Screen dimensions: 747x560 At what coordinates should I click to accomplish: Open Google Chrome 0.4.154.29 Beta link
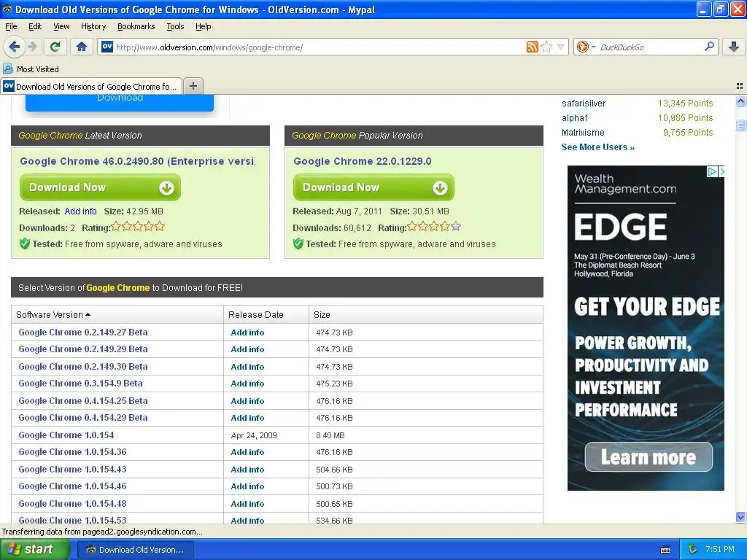click(x=83, y=417)
